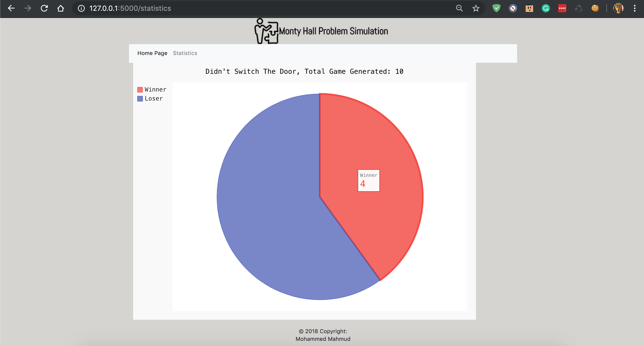This screenshot has height=346, width=644.
Task: Click the site info icon in address bar
Action: pos(81,8)
